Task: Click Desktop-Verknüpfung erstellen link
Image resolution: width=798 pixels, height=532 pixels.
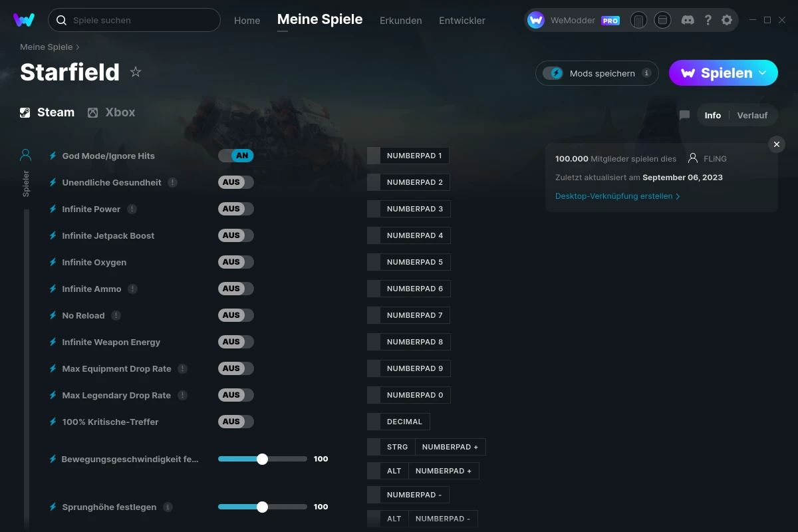Action: click(618, 196)
